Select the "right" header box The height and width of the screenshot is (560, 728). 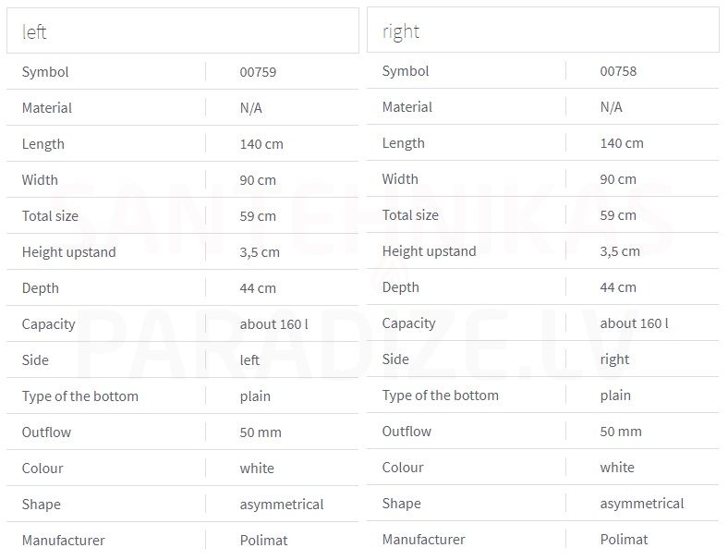542,30
